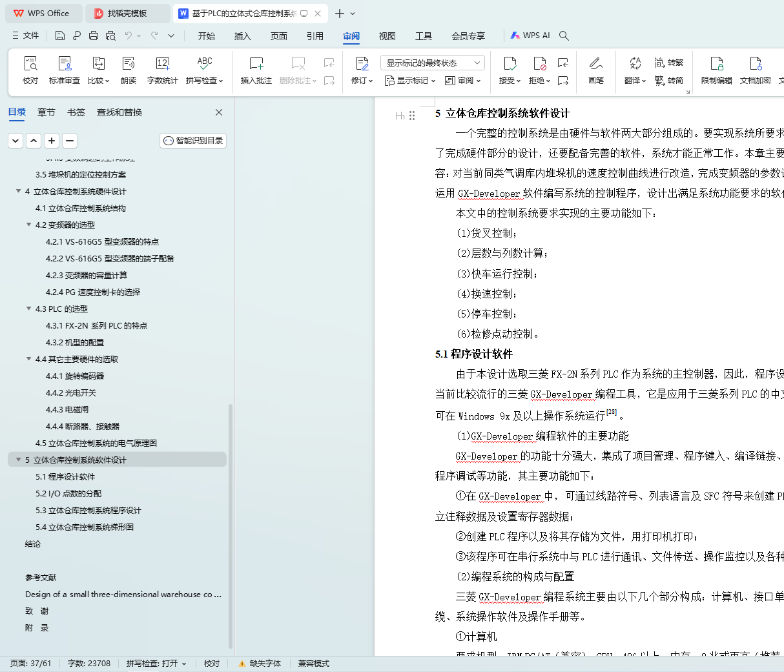Viewport: 784px width, 672px height.
Task: Convert text with 转繁 button
Action: (x=668, y=63)
